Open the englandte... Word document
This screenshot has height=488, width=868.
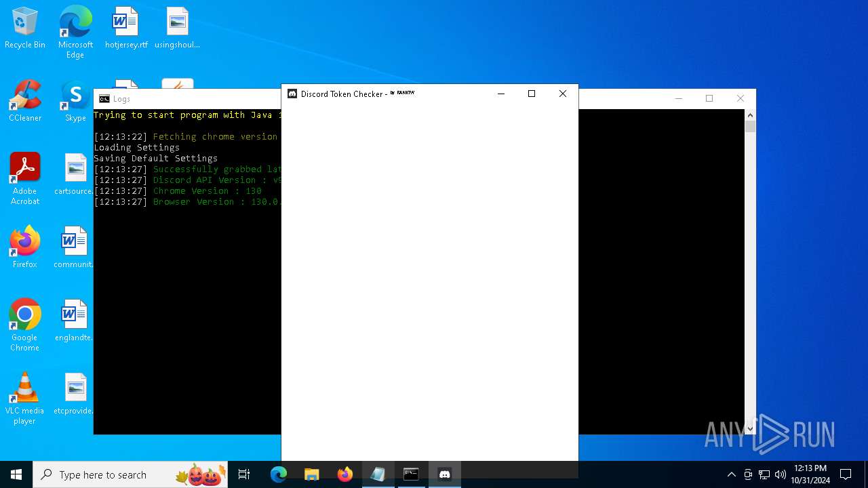point(74,321)
